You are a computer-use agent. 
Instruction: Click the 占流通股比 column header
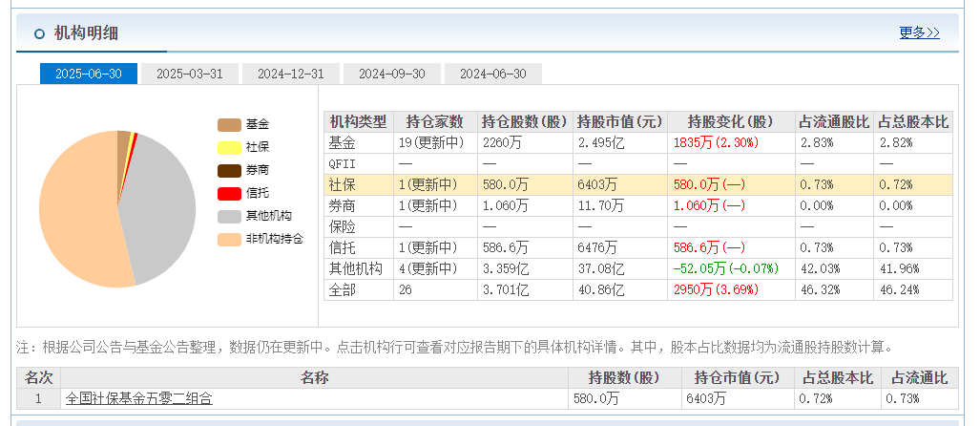coord(834,122)
